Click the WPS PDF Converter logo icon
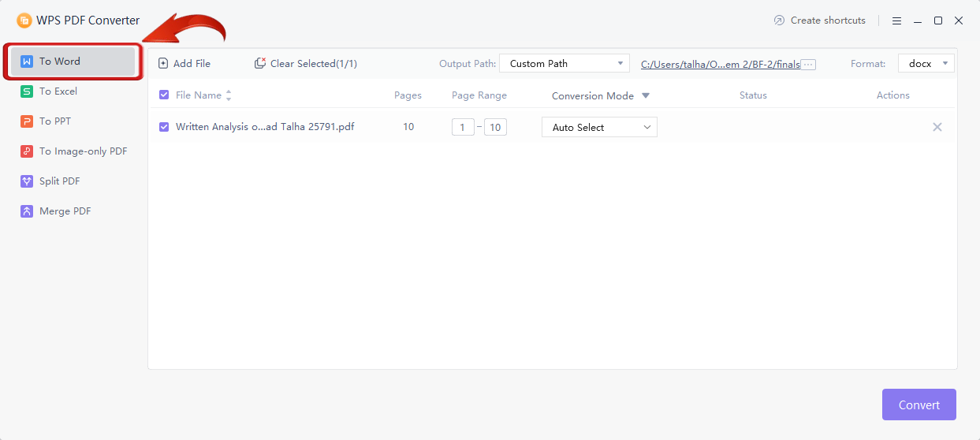980x440 pixels. [x=24, y=21]
